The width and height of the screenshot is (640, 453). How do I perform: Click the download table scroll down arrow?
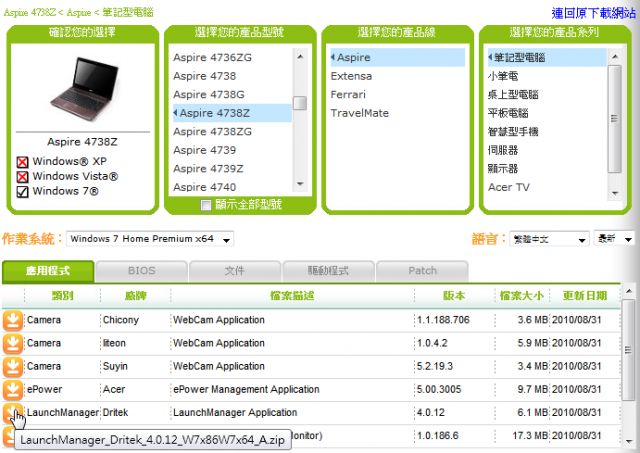pos(629,441)
